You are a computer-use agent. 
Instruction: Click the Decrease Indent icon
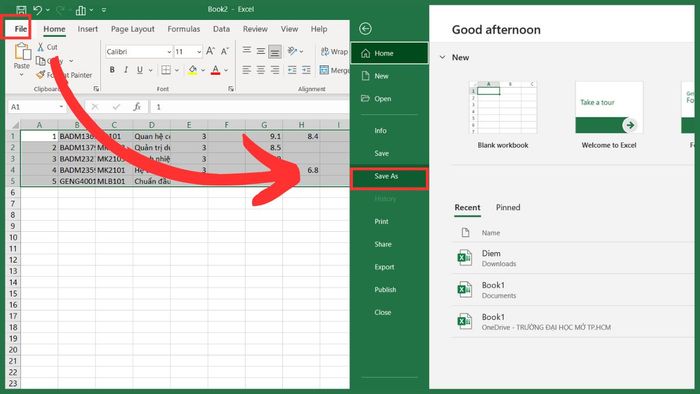(292, 70)
